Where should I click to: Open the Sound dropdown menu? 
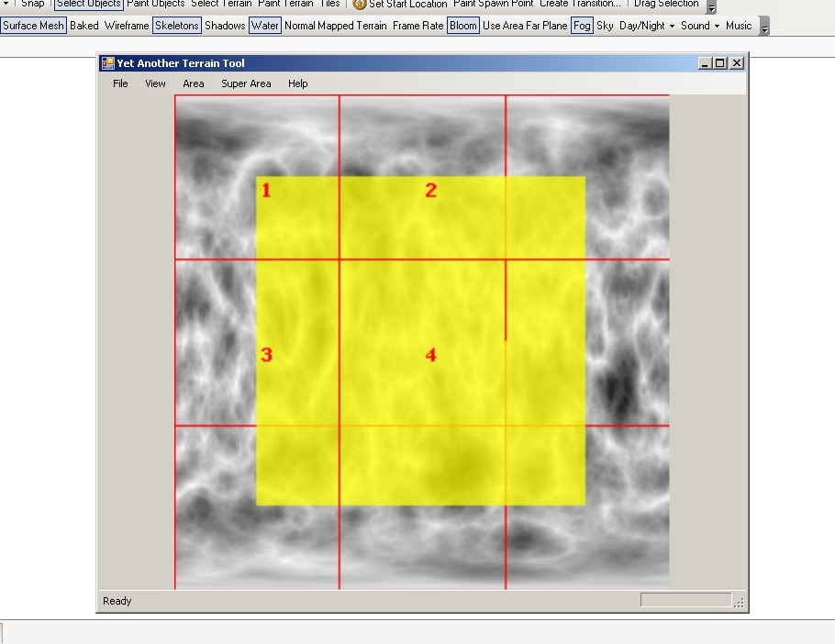tap(700, 26)
